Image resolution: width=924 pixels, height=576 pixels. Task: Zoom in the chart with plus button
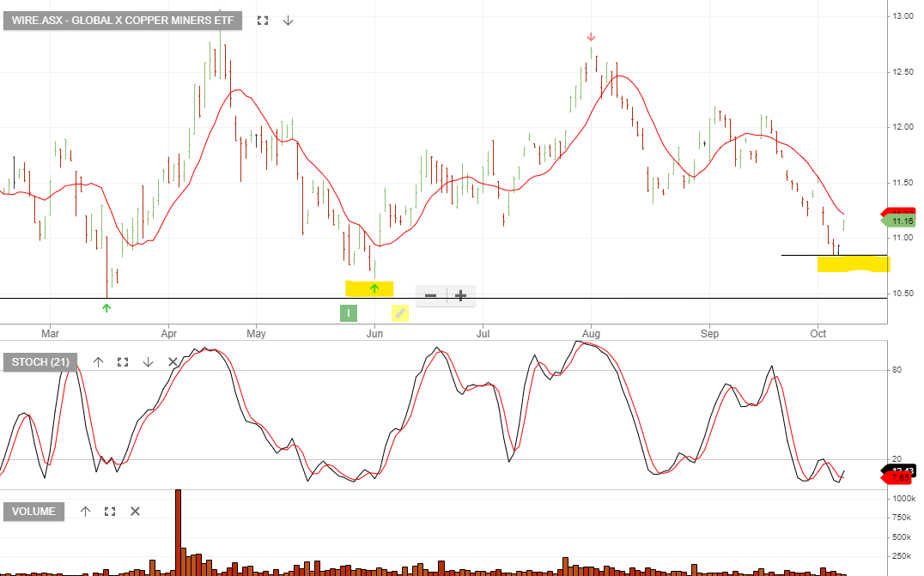(460, 296)
